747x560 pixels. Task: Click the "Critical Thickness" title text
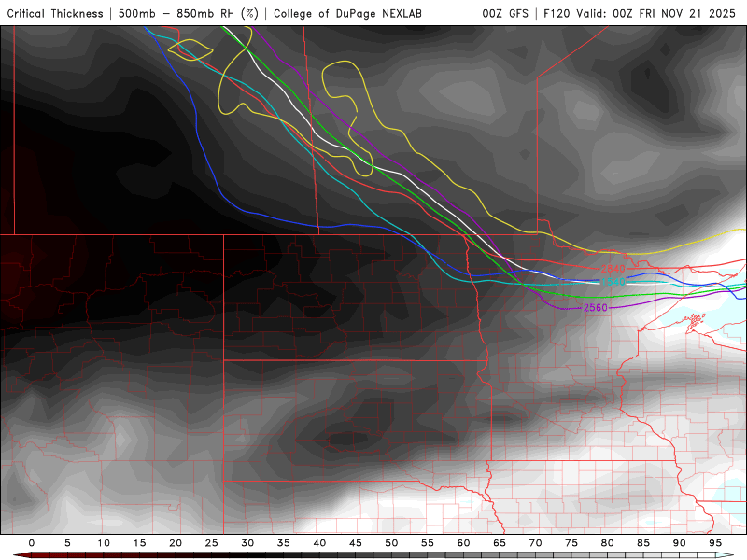(55, 14)
